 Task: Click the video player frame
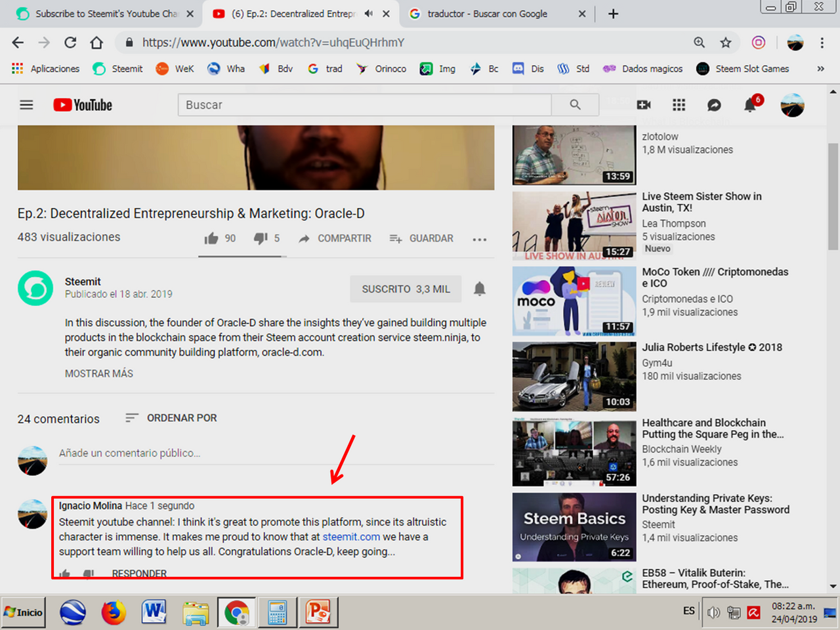(x=256, y=157)
